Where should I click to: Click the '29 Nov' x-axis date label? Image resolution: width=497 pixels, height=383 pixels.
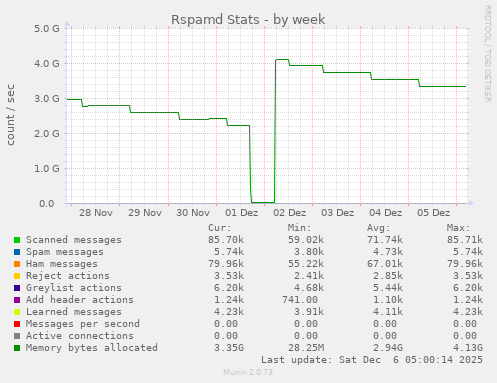(145, 213)
